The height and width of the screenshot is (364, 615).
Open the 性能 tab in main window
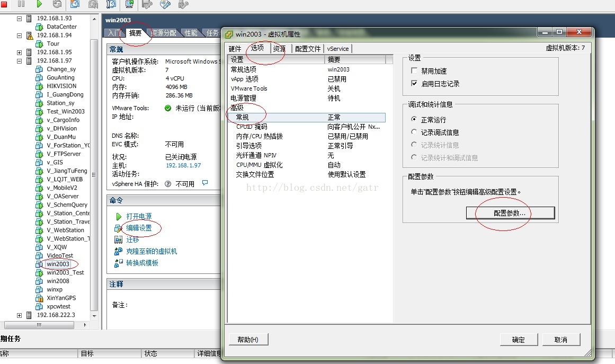click(191, 33)
